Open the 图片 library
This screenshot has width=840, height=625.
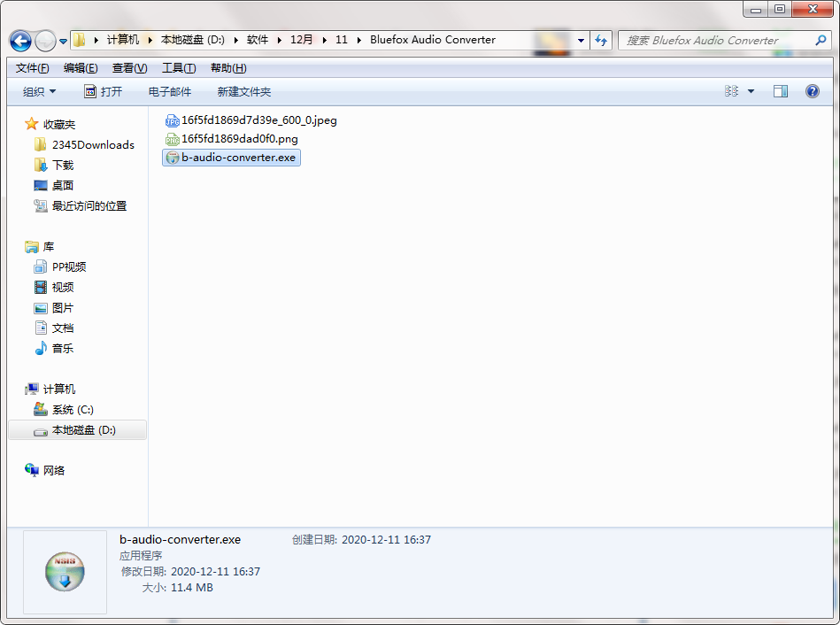click(62, 308)
